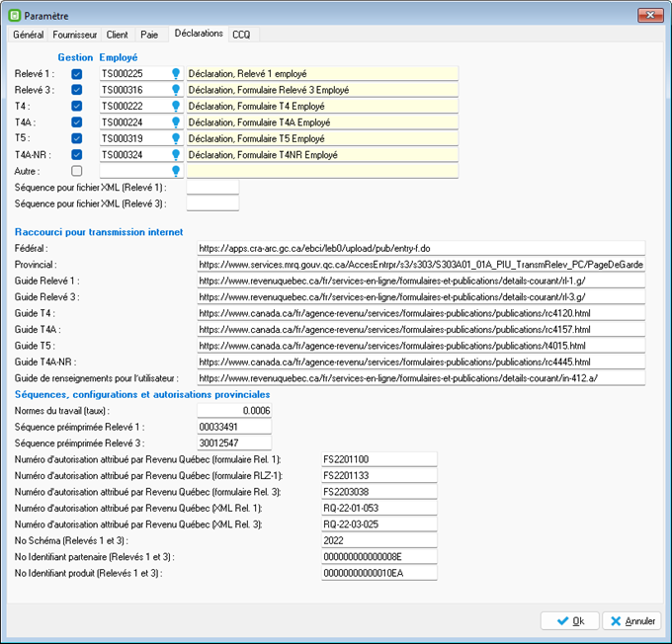Uncheck the Relevé 3 Gestion checkbox
The width and height of the screenshot is (672, 644).
click(77, 90)
